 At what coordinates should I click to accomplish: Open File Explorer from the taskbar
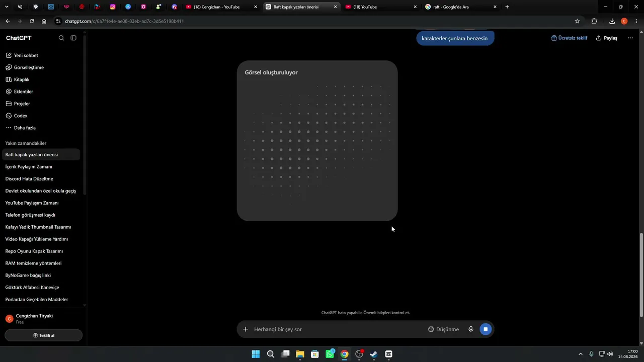300,354
